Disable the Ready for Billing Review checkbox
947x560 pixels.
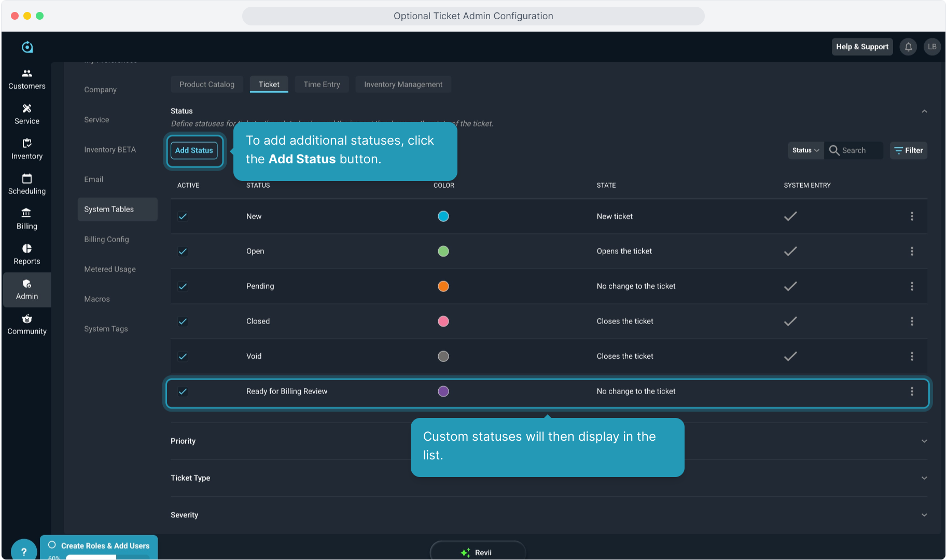click(x=183, y=391)
